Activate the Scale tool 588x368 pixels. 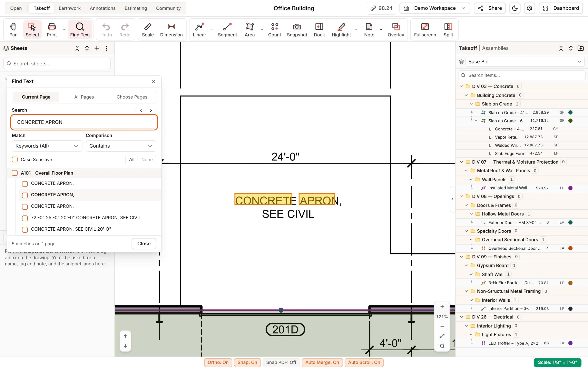pos(148,29)
